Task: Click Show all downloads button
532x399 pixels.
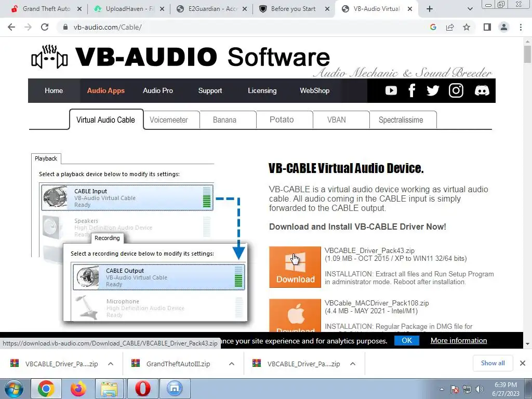Action: point(493,363)
